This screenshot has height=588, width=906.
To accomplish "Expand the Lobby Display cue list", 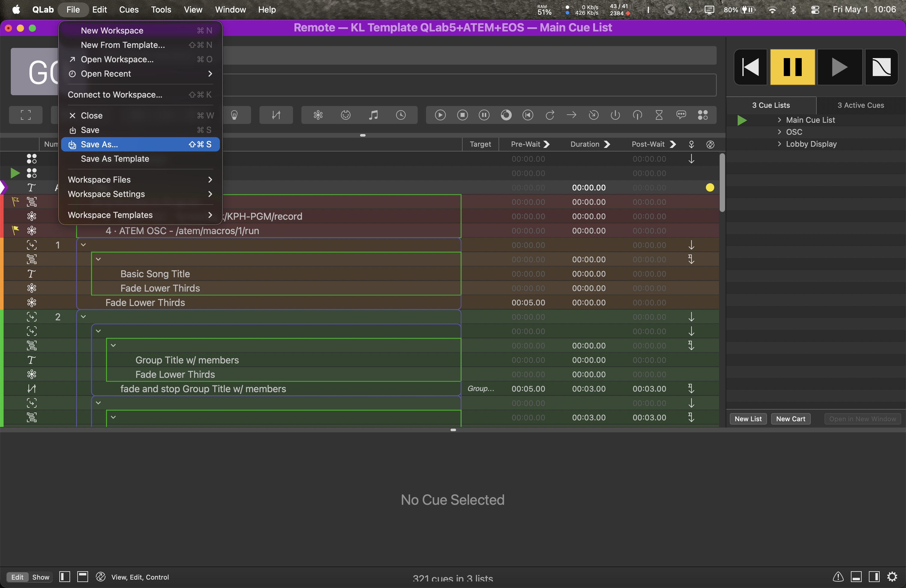I will point(779,144).
